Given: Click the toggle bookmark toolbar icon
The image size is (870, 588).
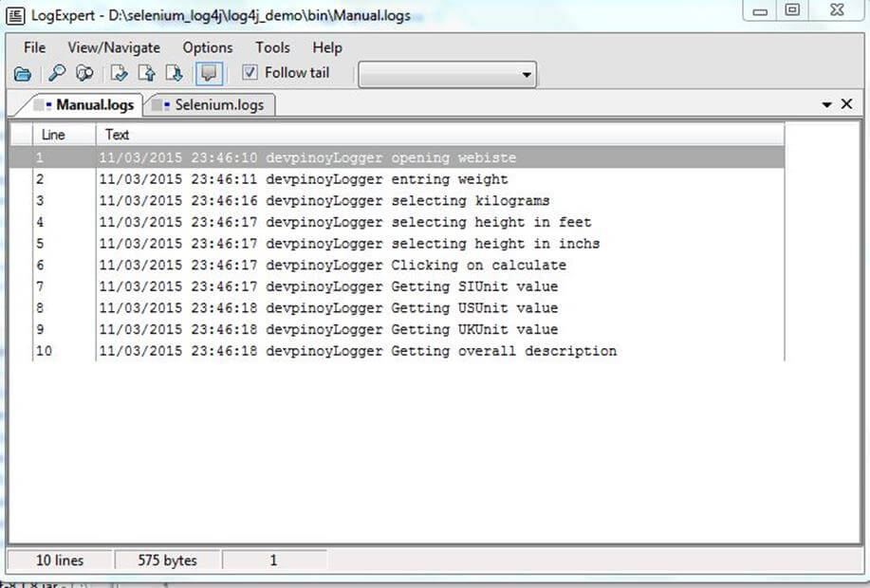Looking at the screenshot, I should [120, 74].
